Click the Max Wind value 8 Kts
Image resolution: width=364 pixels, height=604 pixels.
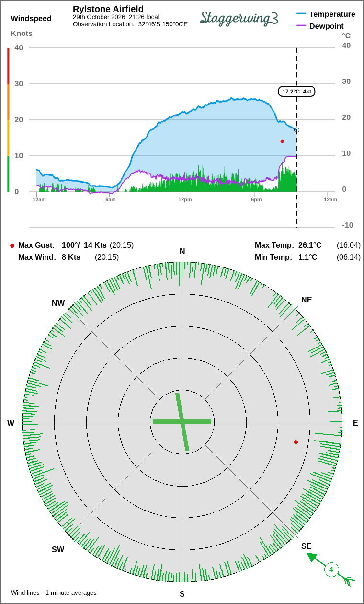tap(71, 257)
